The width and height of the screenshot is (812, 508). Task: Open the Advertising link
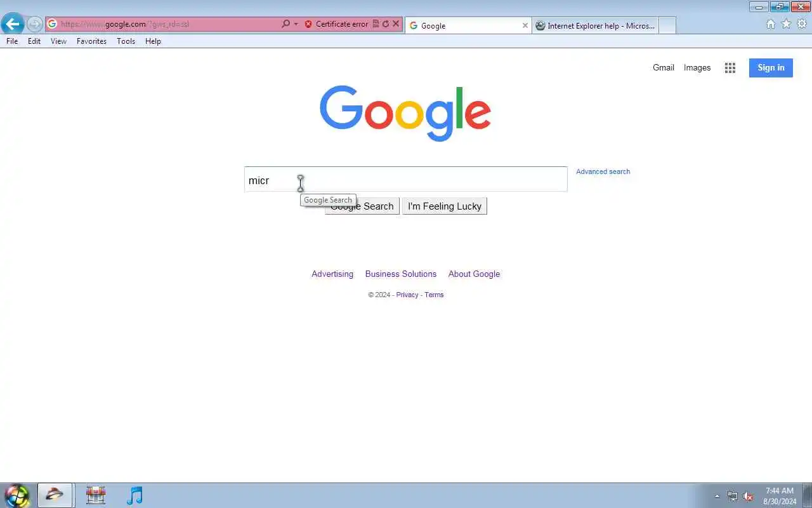click(332, 274)
